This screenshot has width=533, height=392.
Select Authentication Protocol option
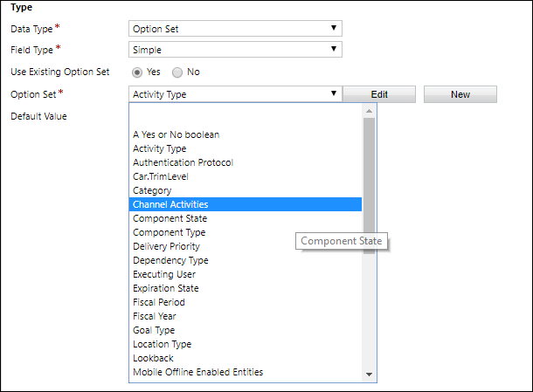coord(246,162)
